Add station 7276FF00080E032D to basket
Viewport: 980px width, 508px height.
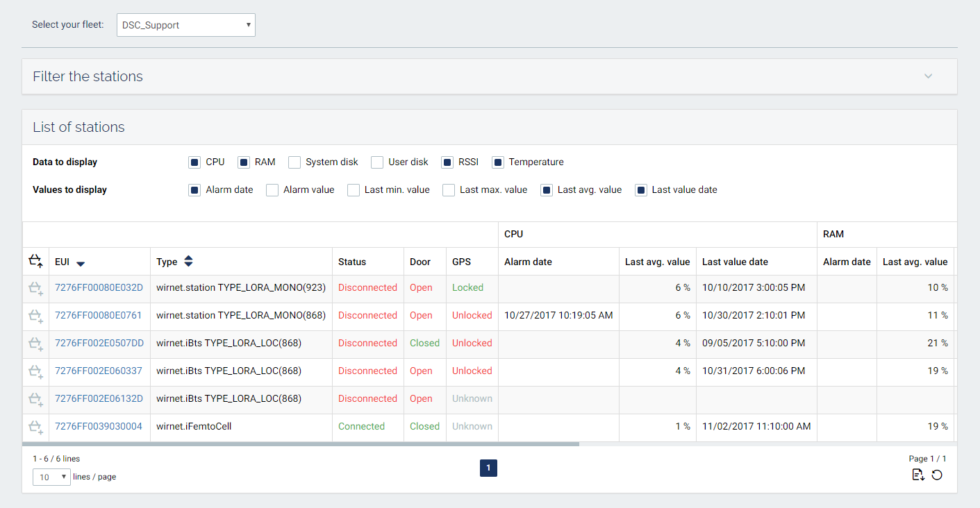35,288
